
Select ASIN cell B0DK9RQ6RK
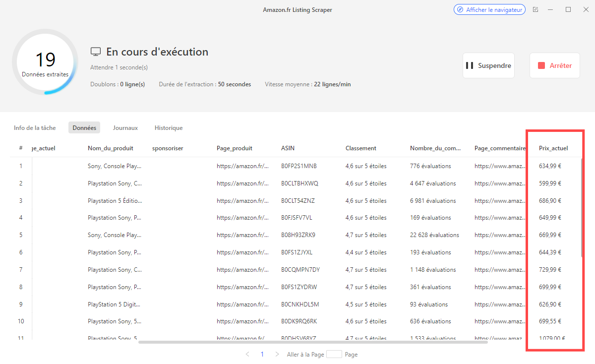pyautogui.click(x=299, y=321)
